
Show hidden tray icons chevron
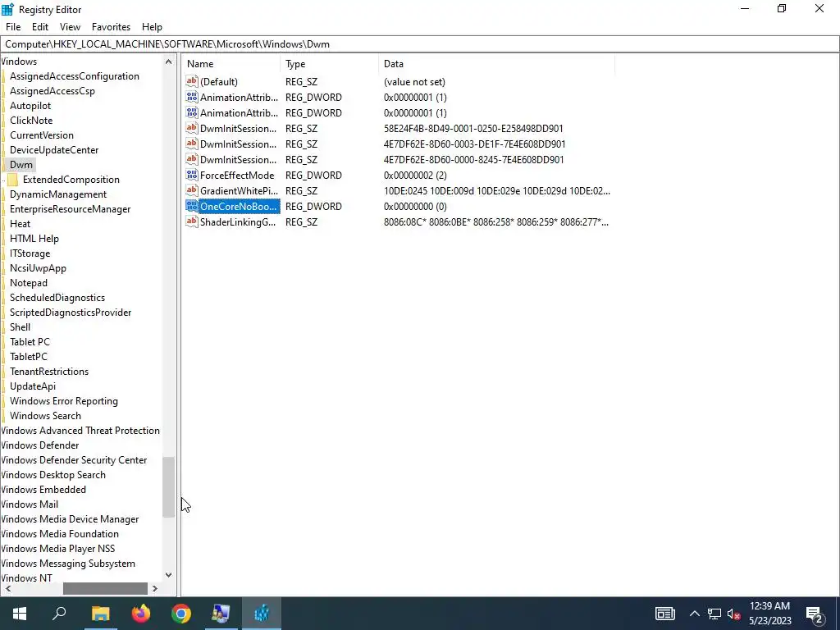tap(694, 614)
